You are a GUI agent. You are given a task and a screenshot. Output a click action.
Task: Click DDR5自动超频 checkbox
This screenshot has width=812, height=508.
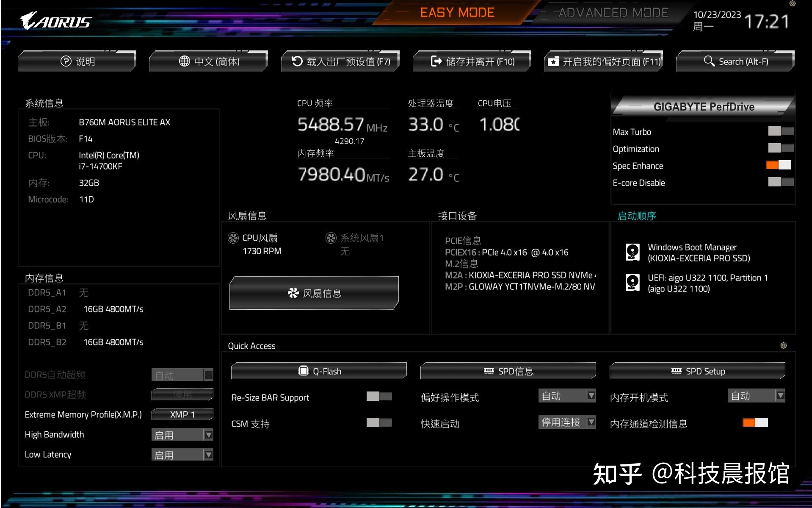click(x=208, y=375)
